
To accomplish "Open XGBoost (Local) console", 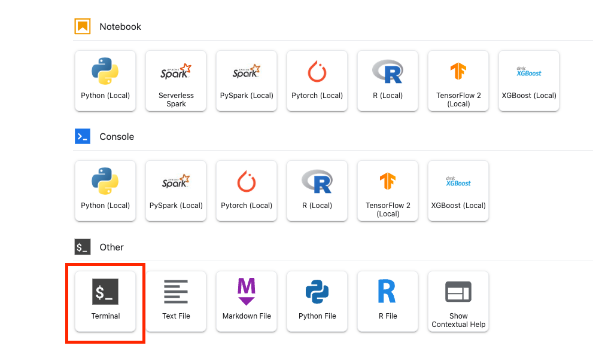I will tap(458, 191).
